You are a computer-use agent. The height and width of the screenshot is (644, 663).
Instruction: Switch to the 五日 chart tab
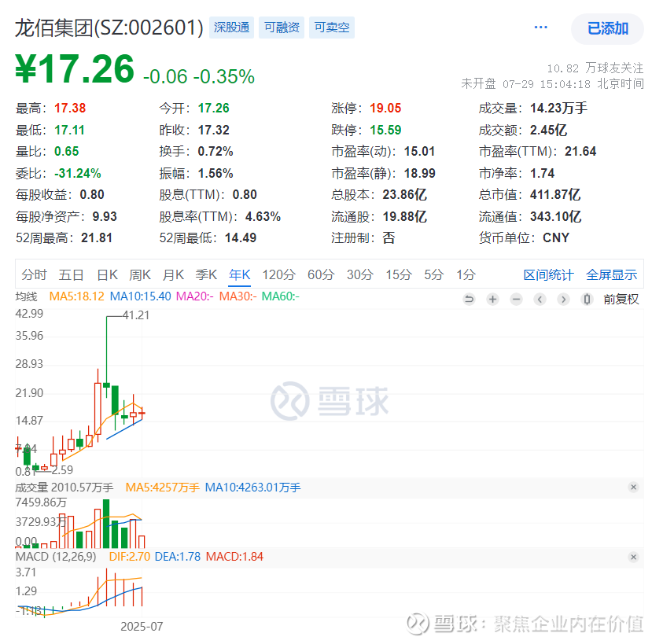coord(71,275)
